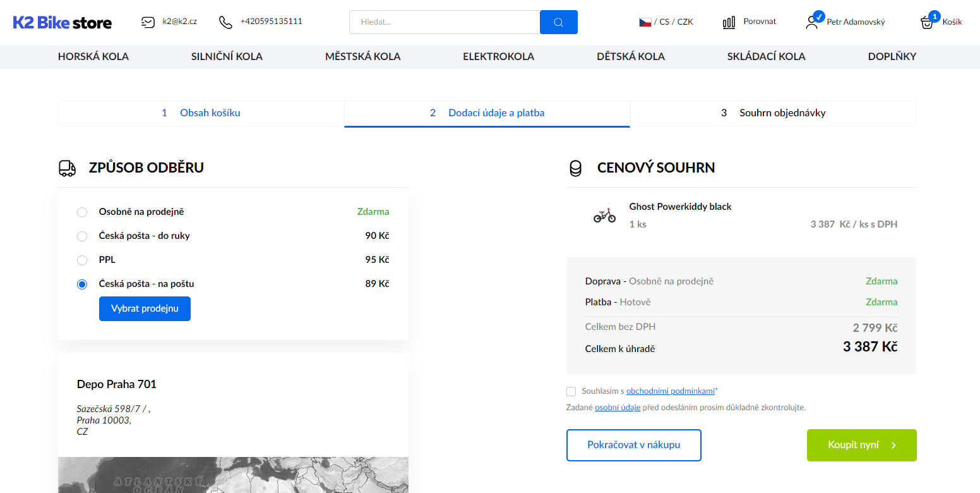Screen dimensions: 980x493
Task: Choose the PPL delivery option
Action: tap(82, 260)
